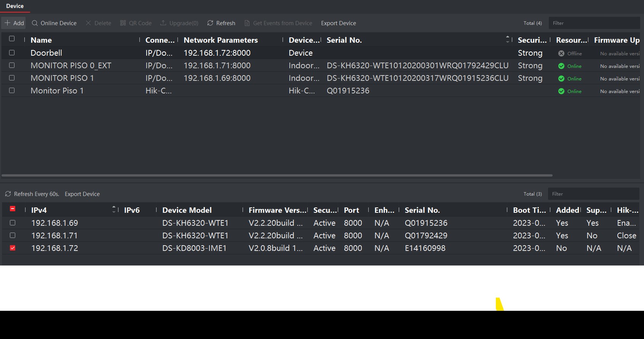Open Online Device search
The image size is (644, 339).
35,23
